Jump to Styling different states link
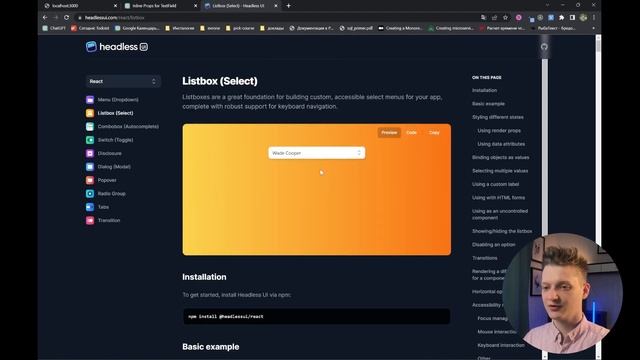This screenshot has height=360, width=640. [498, 117]
